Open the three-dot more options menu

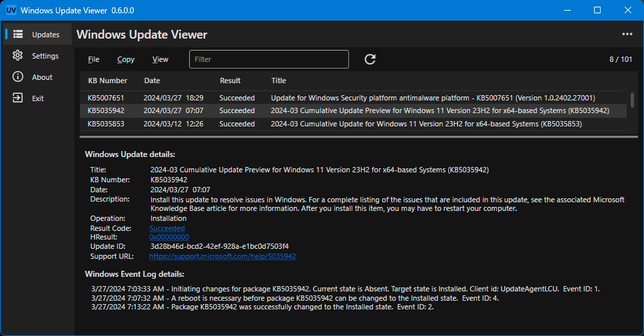[627, 35]
